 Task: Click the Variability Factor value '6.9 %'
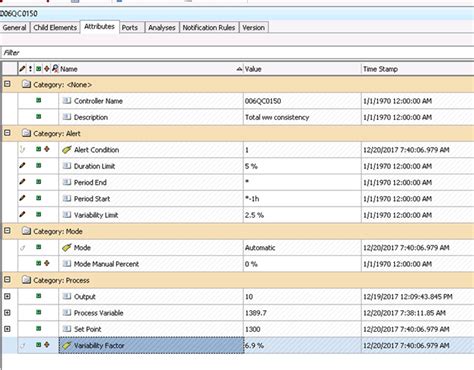coord(254,346)
